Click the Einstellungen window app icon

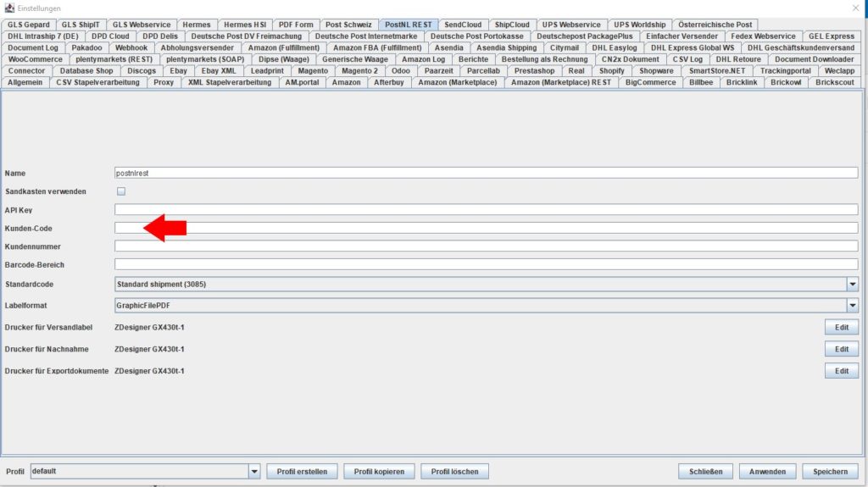pos(9,8)
